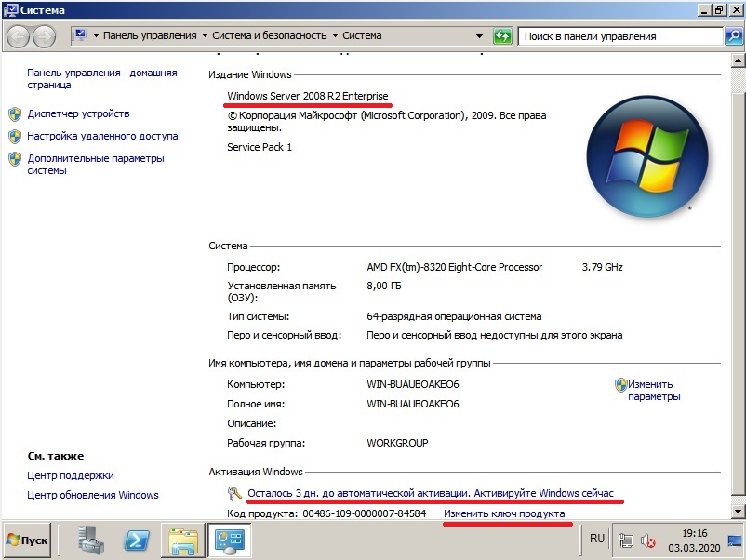Screen dimensions: 746x560
Task: Restore down the Система window
Action: point(719,10)
